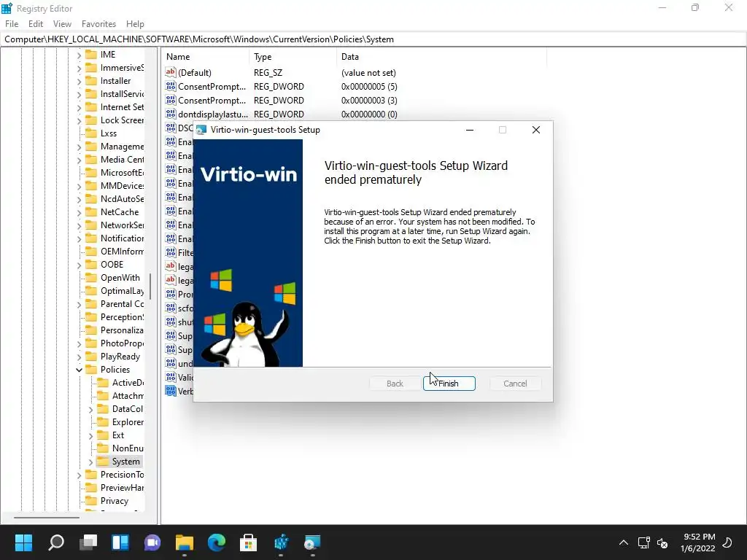Select the System key in tree
This screenshot has height=560, width=747.
pyautogui.click(x=125, y=462)
